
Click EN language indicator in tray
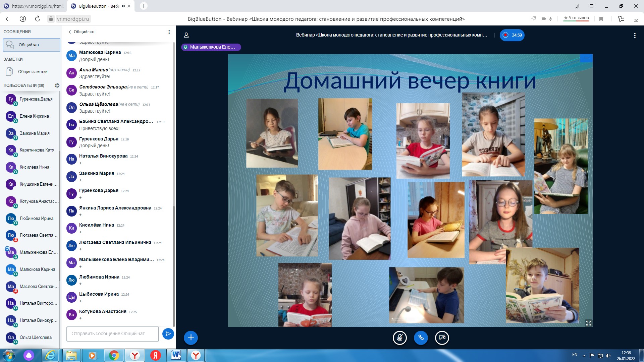pos(575,355)
